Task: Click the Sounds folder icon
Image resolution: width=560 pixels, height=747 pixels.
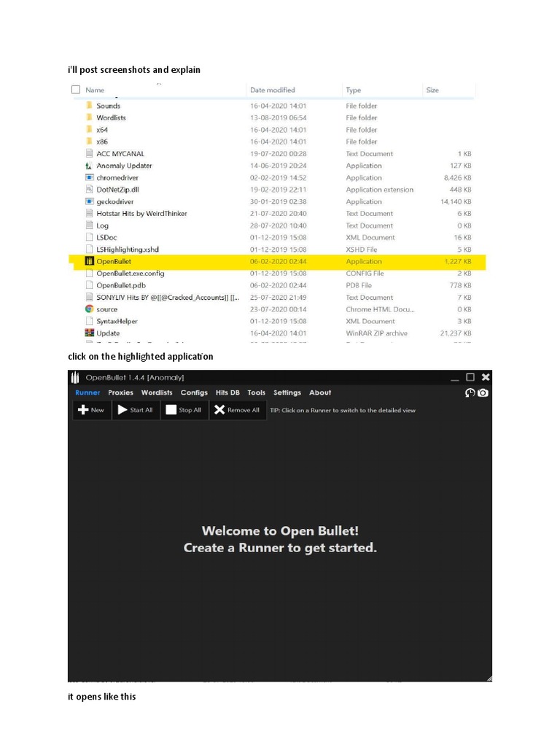Action: click(x=89, y=105)
